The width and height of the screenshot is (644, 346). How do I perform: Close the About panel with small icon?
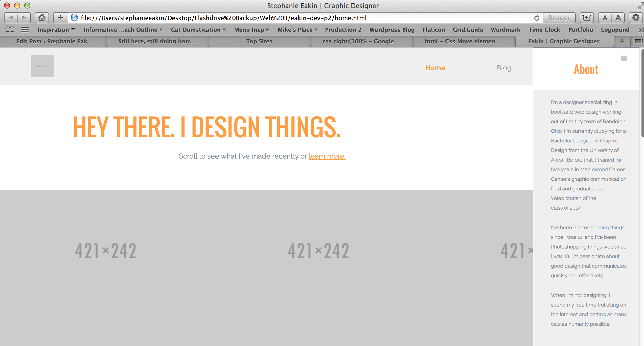coord(624,58)
